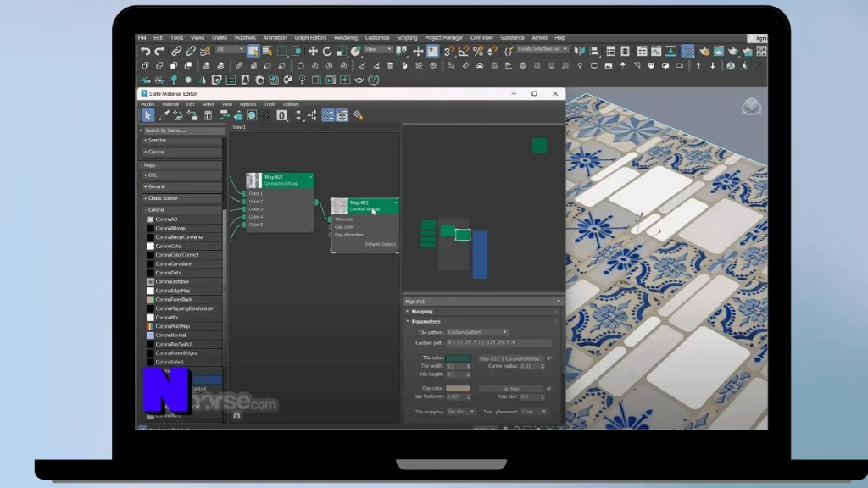Toggle the Percent Snap icon

(x=478, y=51)
